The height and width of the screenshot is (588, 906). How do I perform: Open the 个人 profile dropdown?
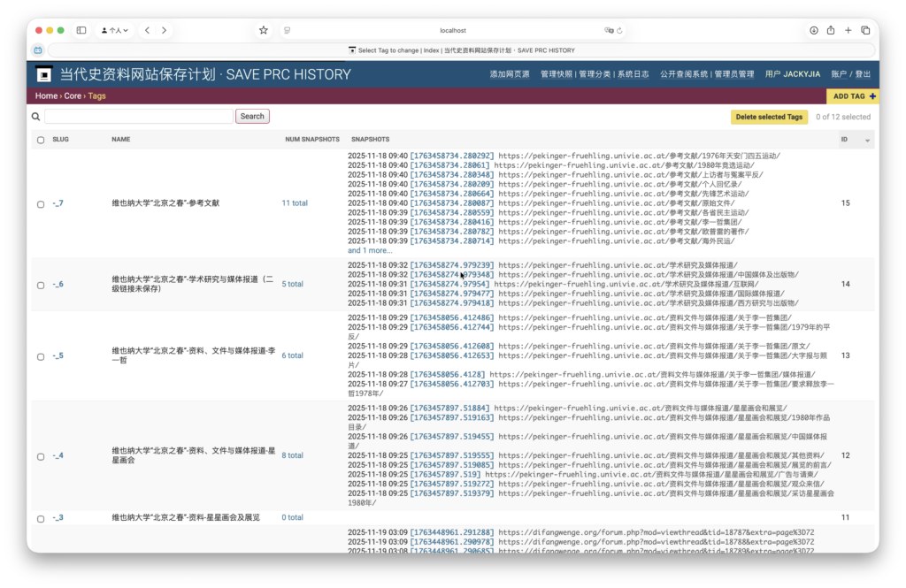(x=115, y=30)
